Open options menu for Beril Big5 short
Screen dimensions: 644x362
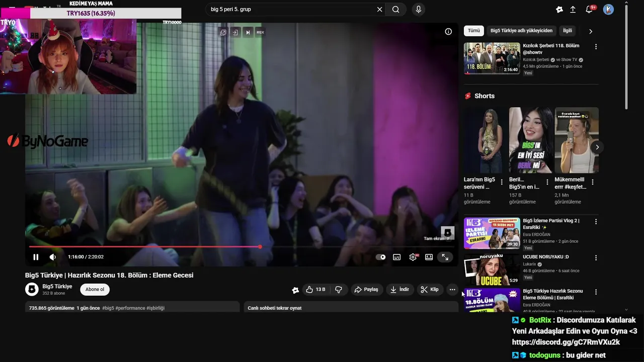(547, 182)
